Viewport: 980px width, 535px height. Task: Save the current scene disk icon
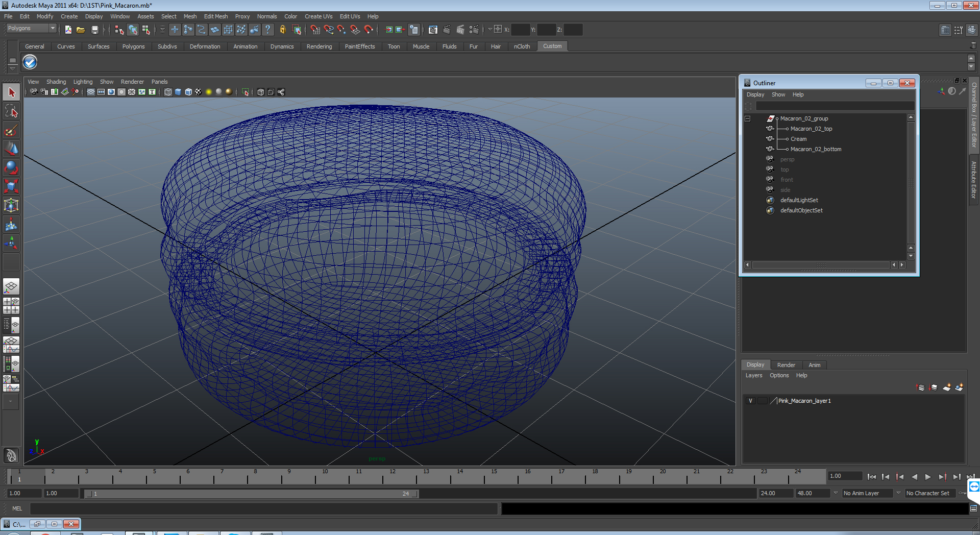pyautogui.click(x=94, y=30)
